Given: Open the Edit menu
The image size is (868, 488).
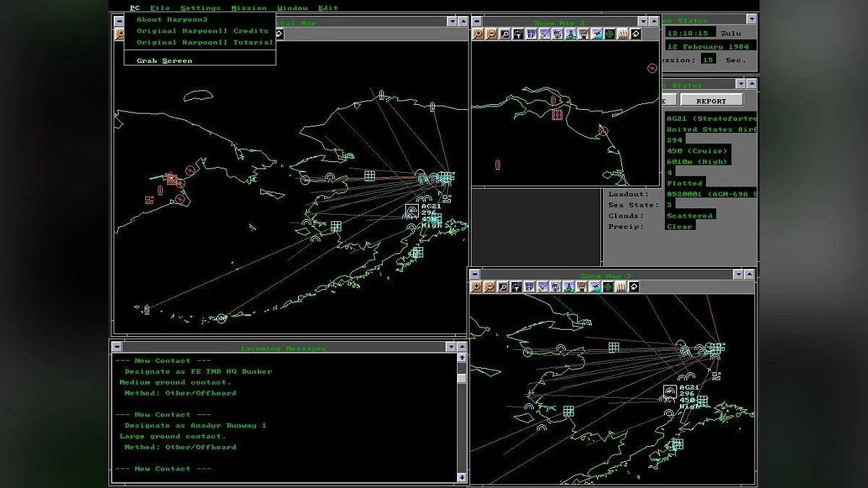Looking at the screenshot, I should (x=328, y=8).
